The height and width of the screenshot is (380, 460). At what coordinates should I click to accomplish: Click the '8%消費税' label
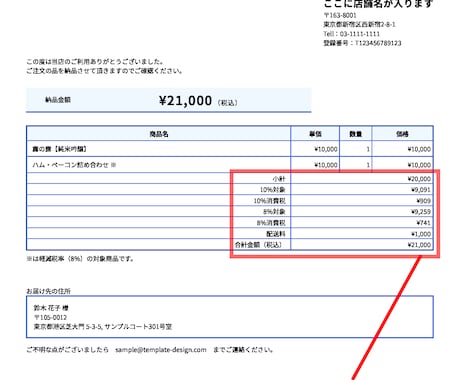(x=271, y=223)
